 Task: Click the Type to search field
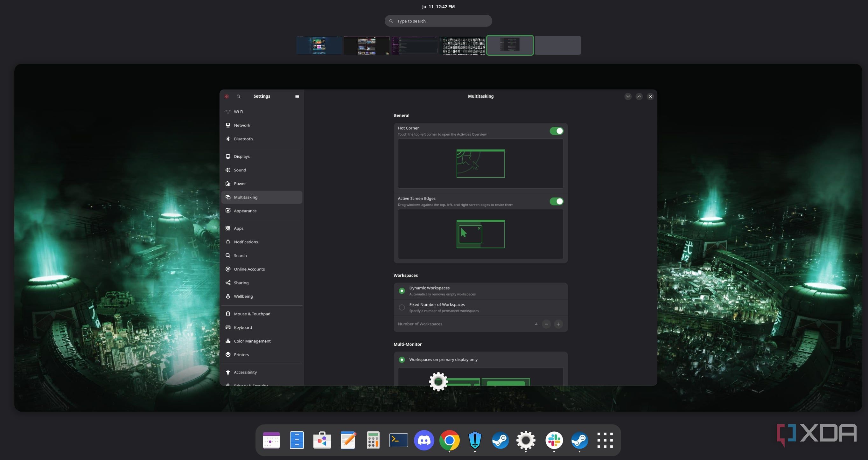(438, 21)
